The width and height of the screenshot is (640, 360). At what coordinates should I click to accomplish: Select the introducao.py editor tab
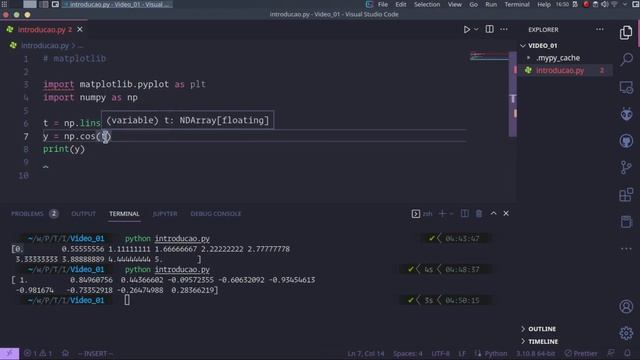point(45,29)
